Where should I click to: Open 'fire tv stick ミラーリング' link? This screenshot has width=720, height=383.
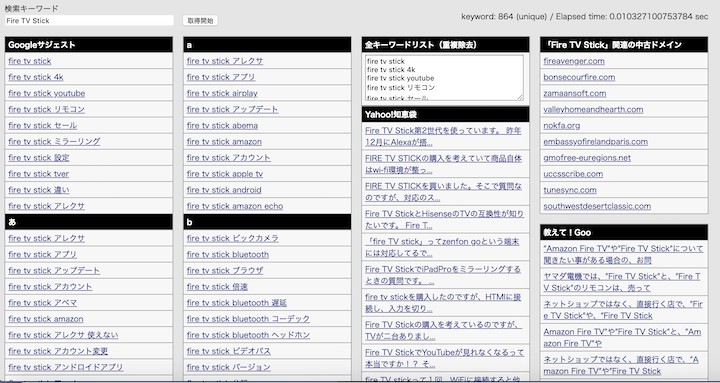click(x=54, y=141)
